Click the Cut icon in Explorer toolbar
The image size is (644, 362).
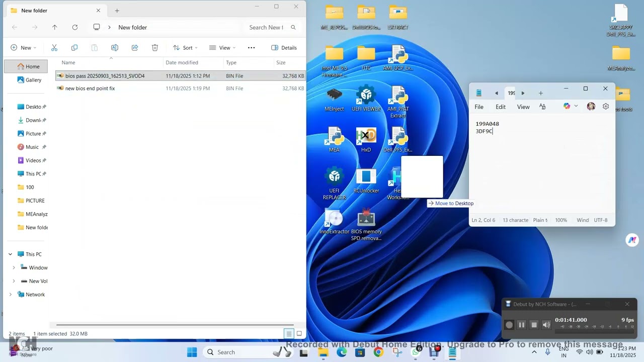(54, 48)
